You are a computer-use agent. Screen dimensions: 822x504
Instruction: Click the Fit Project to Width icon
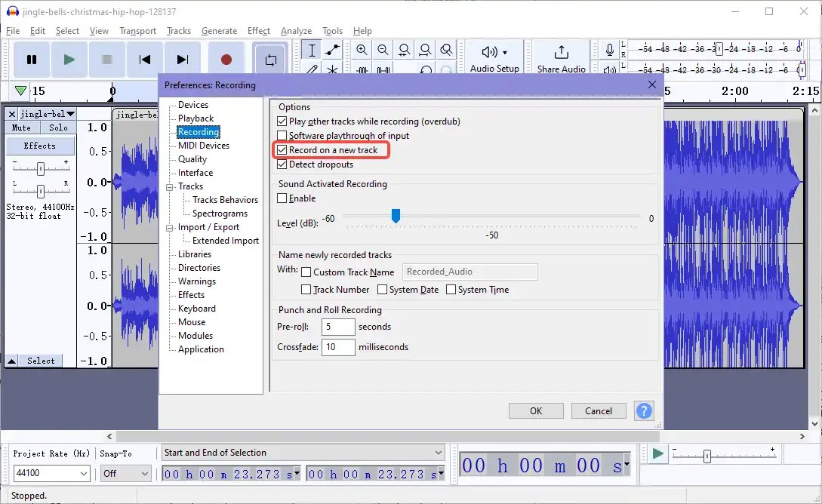[x=425, y=49]
